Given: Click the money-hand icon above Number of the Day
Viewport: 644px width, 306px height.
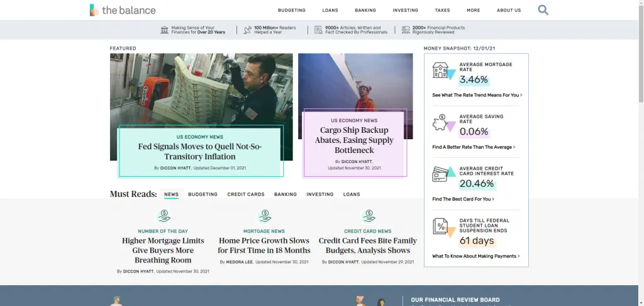Looking at the screenshot, I should coord(164,216).
